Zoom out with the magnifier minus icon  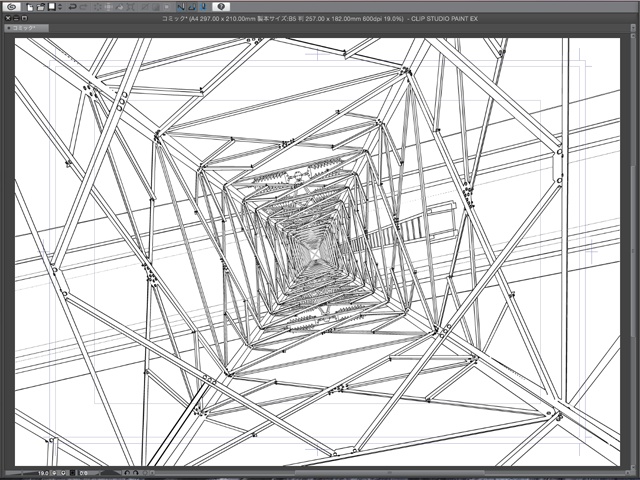[54, 473]
